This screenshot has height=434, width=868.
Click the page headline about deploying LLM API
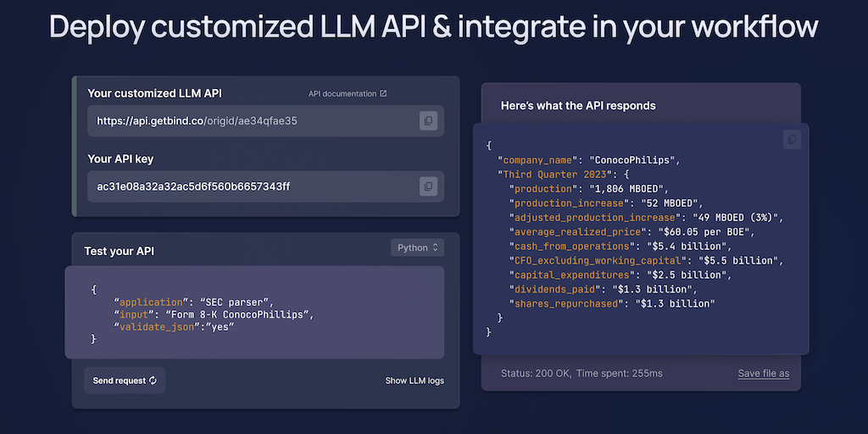point(434,25)
